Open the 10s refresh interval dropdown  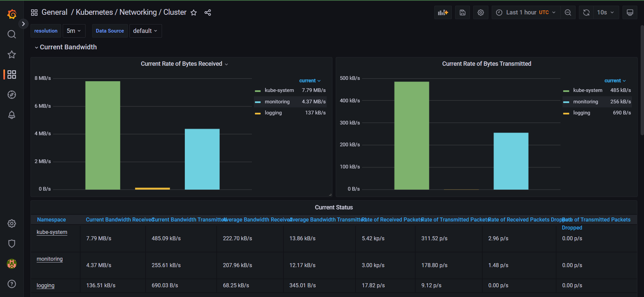point(606,12)
